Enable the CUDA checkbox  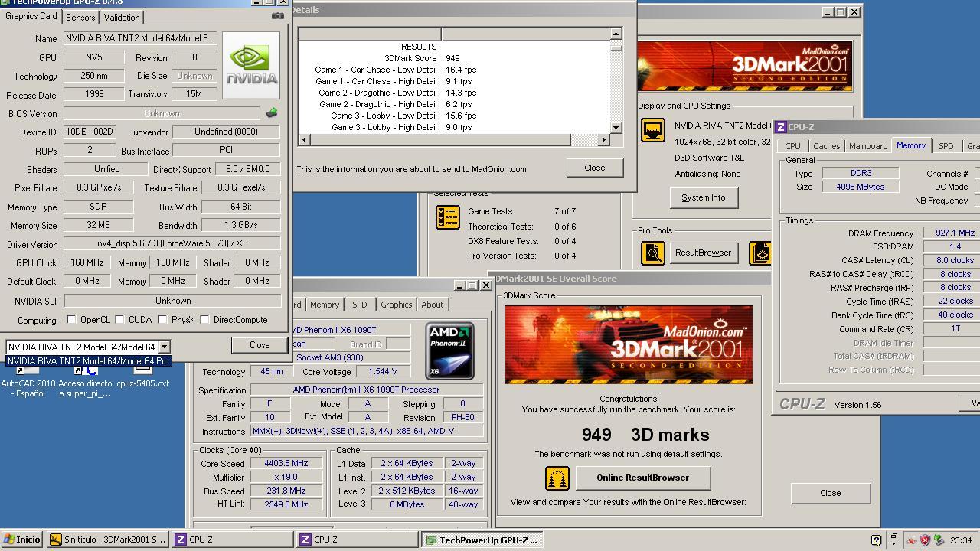pyautogui.click(x=119, y=320)
